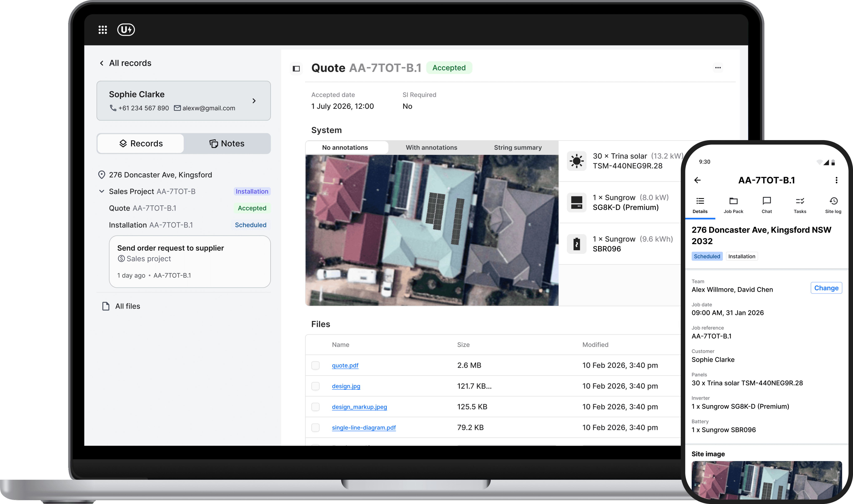
Task: Open the Chat tab on phone
Action: (x=766, y=205)
